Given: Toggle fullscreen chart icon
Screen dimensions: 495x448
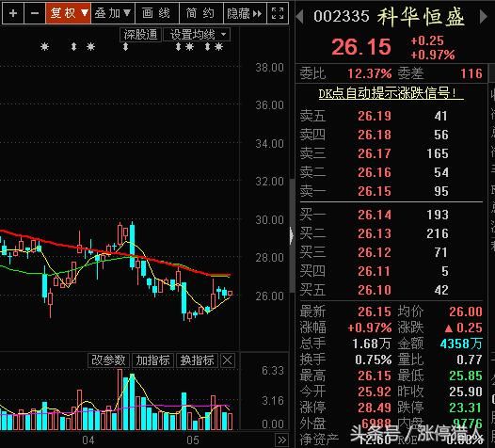Looking at the screenshot, I should 278,13.
